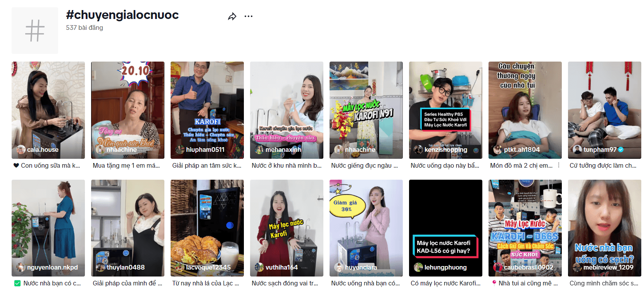Image resolution: width=644 pixels, height=292 pixels.
Task: Open the three-dots more options menu
Action: click(249, 16)
